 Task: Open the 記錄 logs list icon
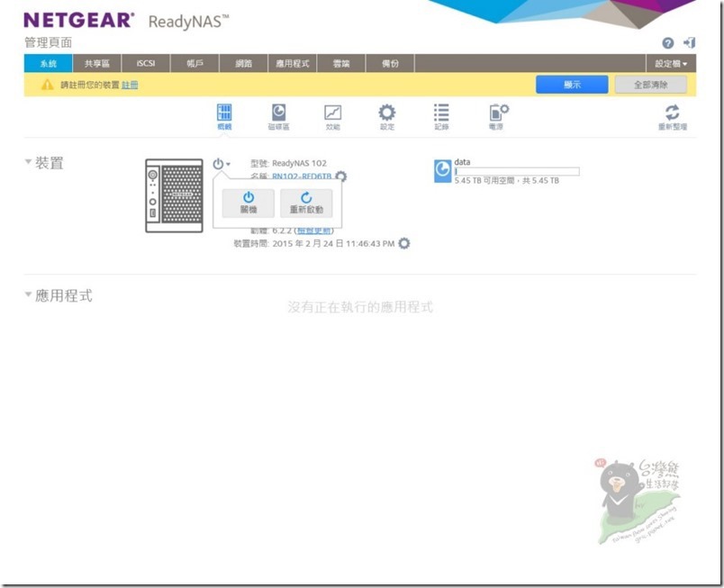pos(441,116)
